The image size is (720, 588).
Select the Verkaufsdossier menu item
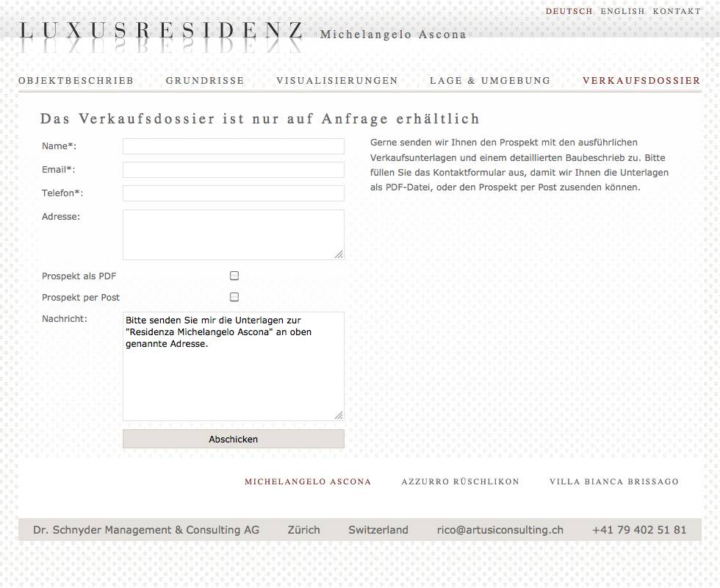[x=641, y=80]
